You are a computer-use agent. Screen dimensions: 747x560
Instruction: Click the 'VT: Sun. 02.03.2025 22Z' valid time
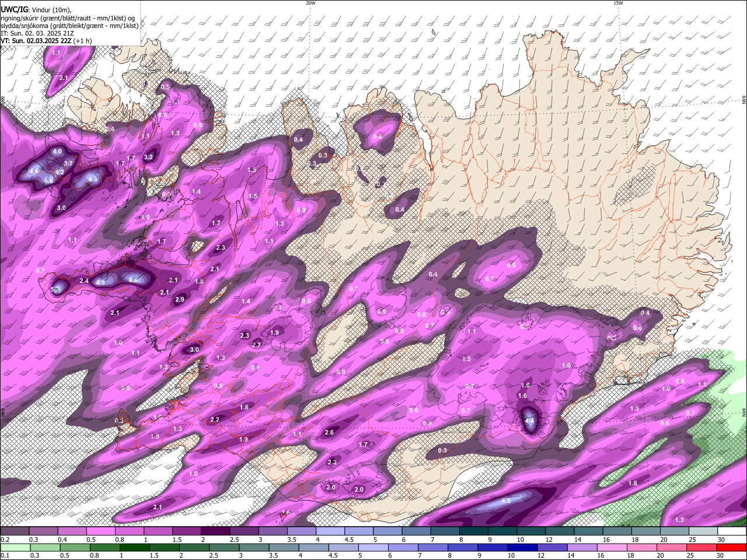point(36,41)
